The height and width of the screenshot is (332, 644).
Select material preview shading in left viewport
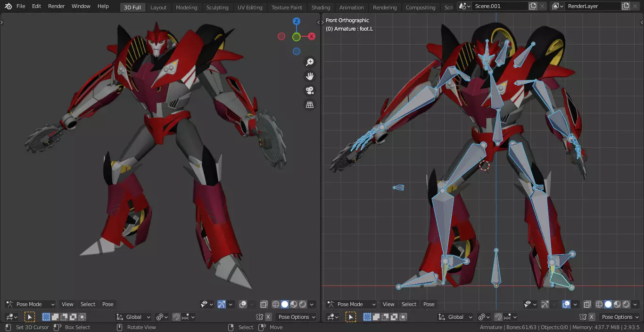294,304
